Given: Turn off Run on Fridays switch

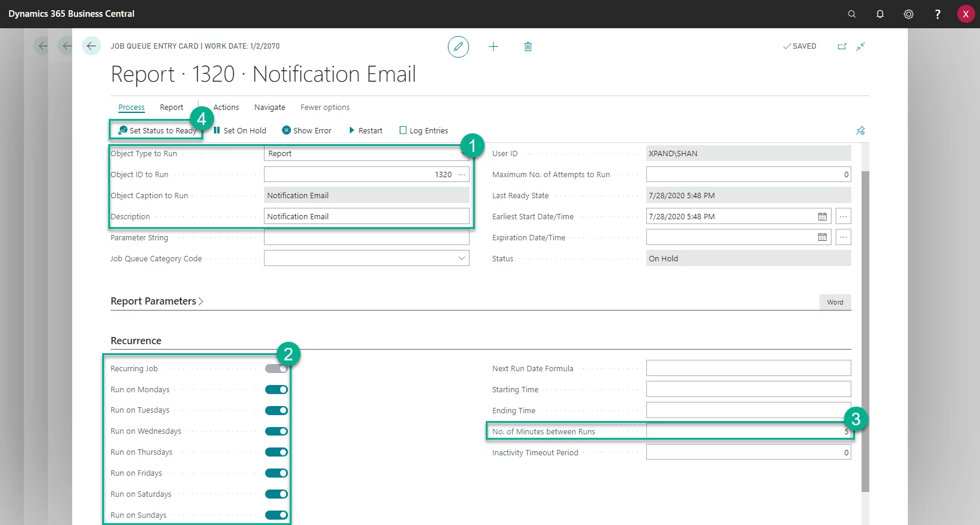Looking at the screenshot, I should (277, 473).
